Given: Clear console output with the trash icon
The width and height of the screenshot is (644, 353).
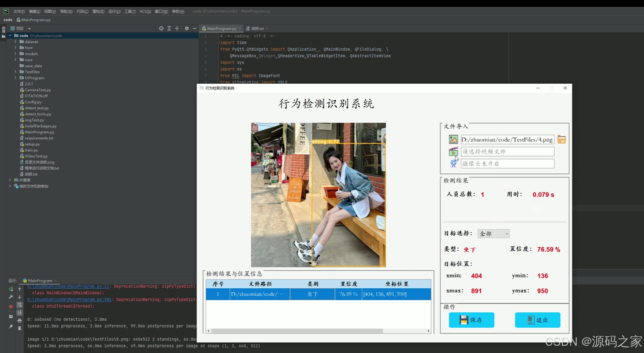Looking at the screenshot, I should (x=20, y=328).
